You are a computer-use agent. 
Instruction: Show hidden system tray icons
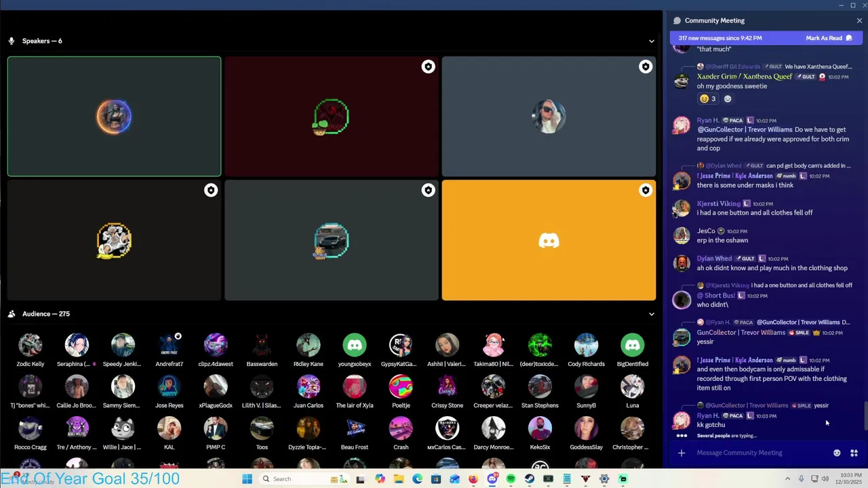pyautogui.click(x=787, y=479)
